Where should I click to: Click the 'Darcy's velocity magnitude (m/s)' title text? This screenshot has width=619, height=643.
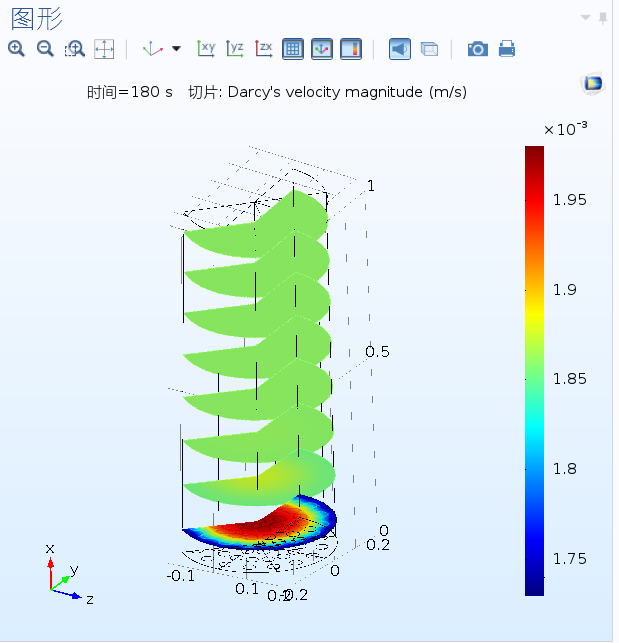[347, 92]
